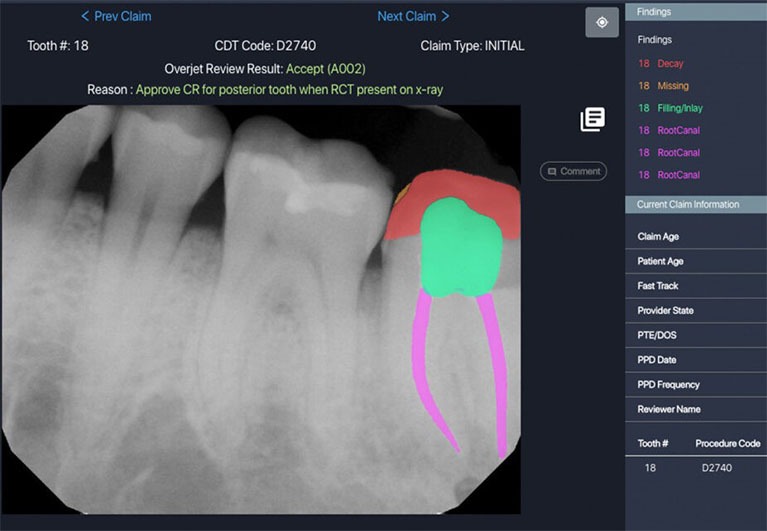
Task: Click the Tooth #: 18 header label
Action: click(58, 46)
